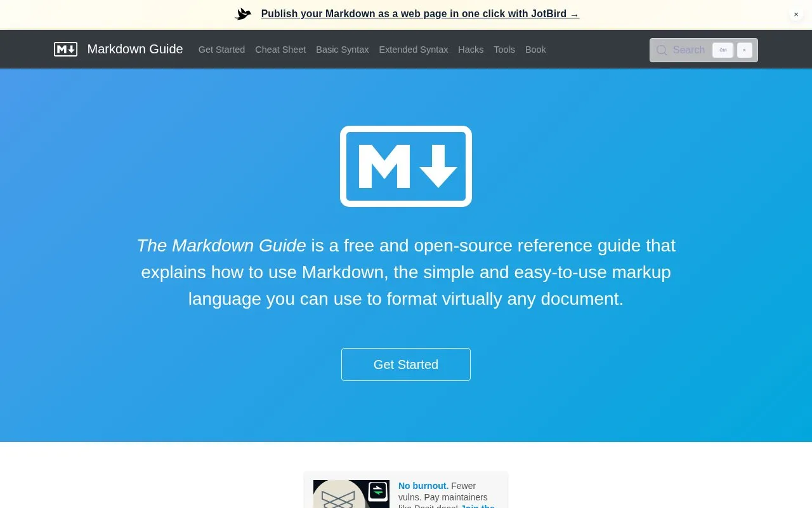Click the ad thumbnail image

click(x=351, y=494)
